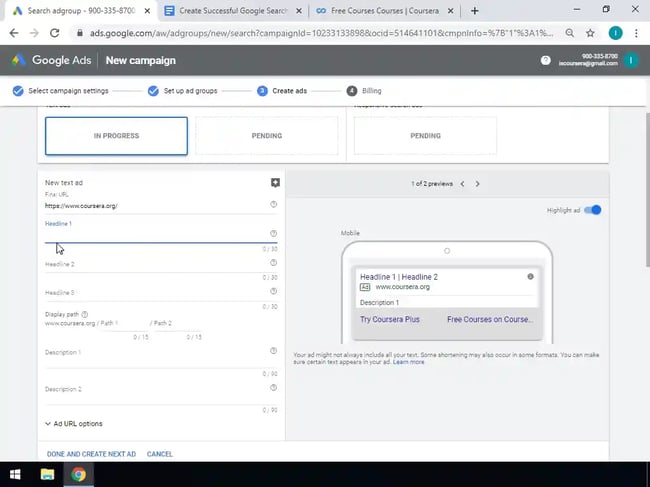Click the Chrome profile avatar icon
The width and height of the screenshot is (650, 487).
pos(615,33)
